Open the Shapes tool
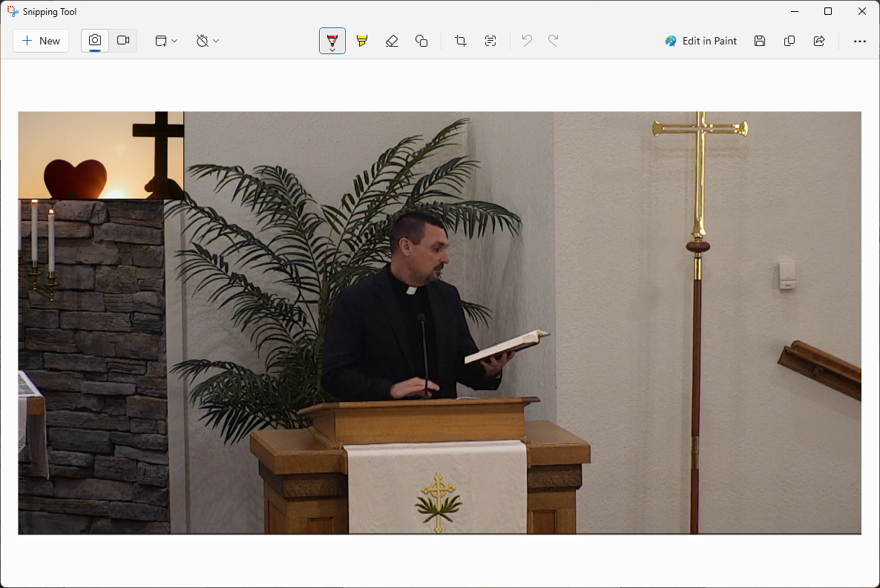The image size is (880, 588). [421, 41]
